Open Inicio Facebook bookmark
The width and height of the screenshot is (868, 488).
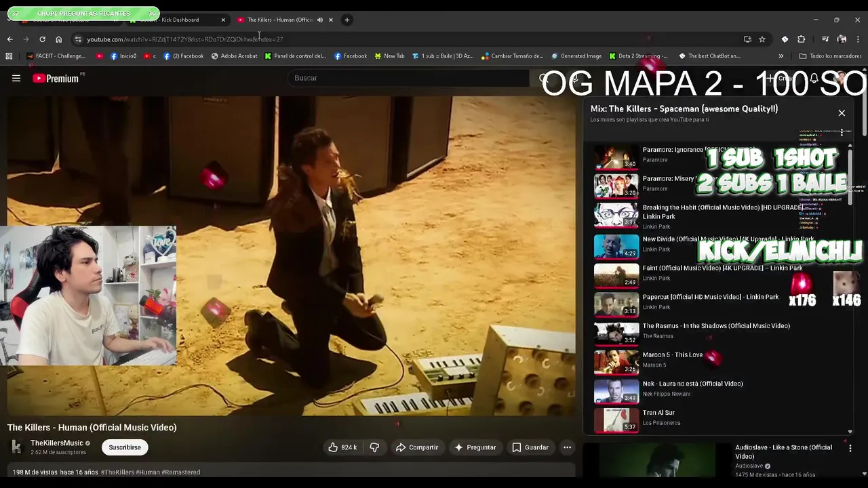tap(123, 56)
